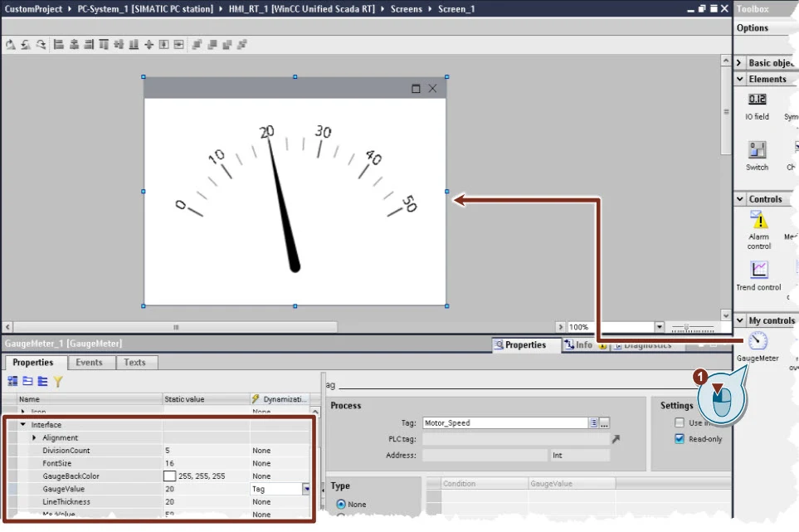Click the horizontal scrollbar of the editor

[175, 327]
